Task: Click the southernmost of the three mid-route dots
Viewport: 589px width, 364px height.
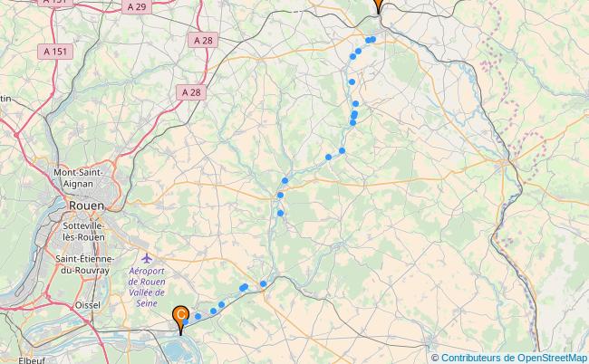Action: click(x=280, y=213)
